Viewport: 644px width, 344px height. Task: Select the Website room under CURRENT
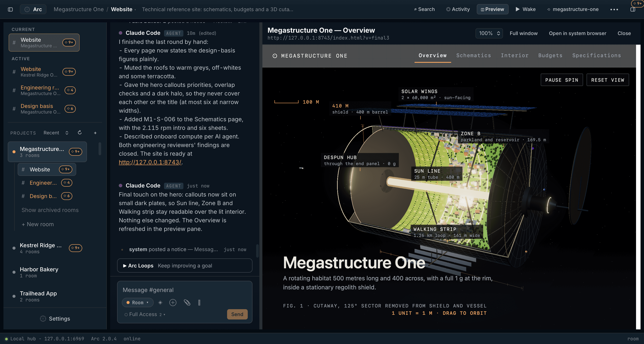44,42
